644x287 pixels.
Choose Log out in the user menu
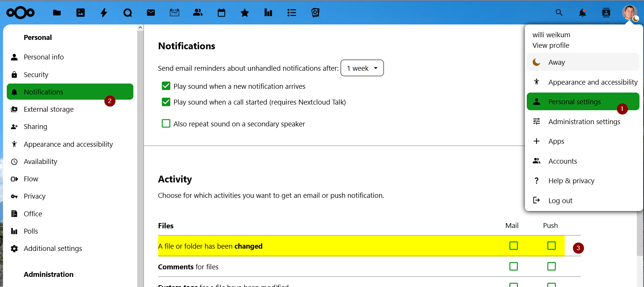click(x=560, y=200)
